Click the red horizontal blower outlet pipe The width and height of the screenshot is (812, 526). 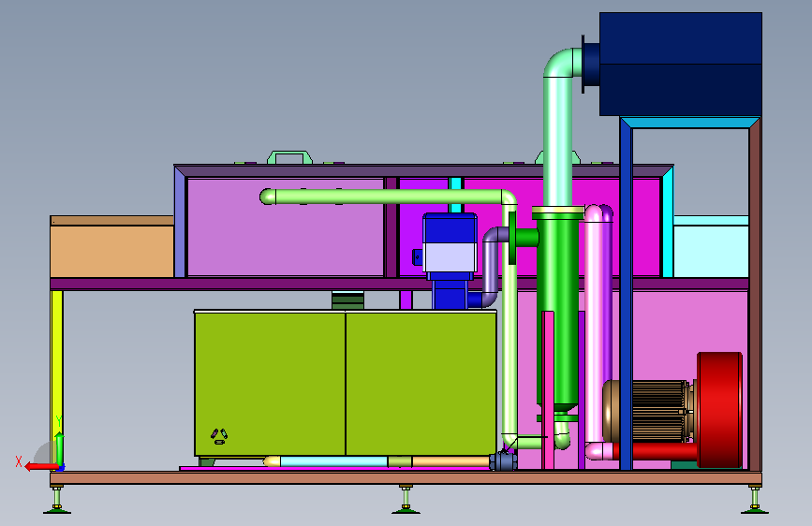655,451
